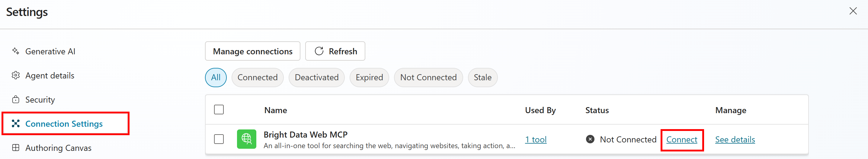868x159 pixels.
Task: Filter connections by All
Action: coord(216,78)
